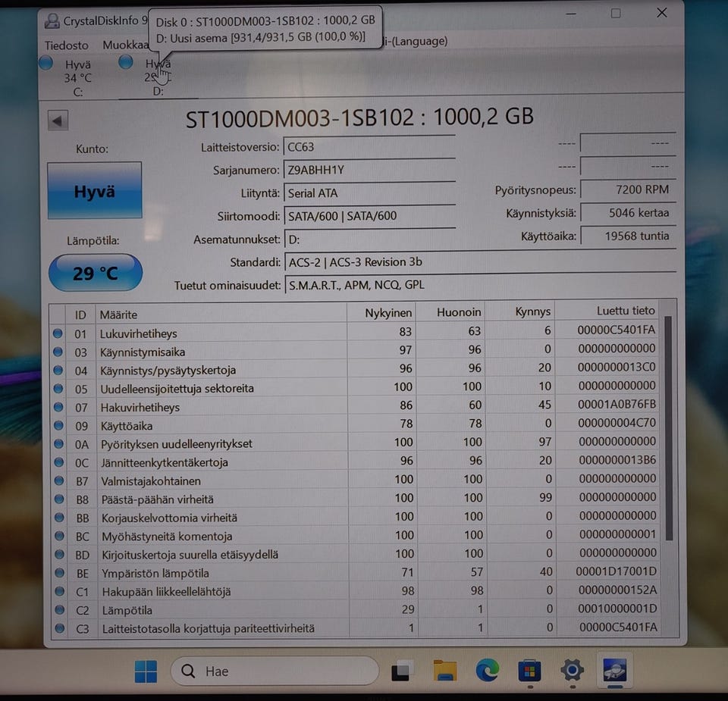This screenshot has height=701, width=728.
Task: Click the Sarjanumero field Z9ABHH1Y
Action: click(x=369, y=170)
